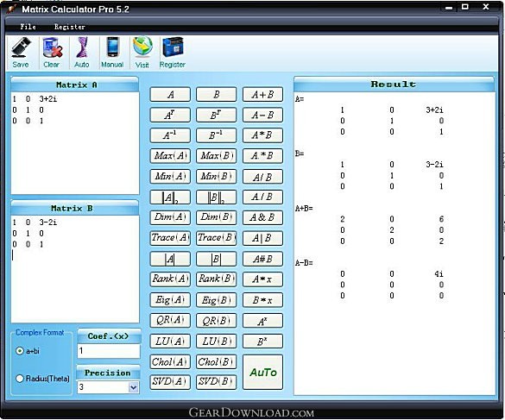Expand the Precision dropdown
505x420 pixels.
point(133,387)
